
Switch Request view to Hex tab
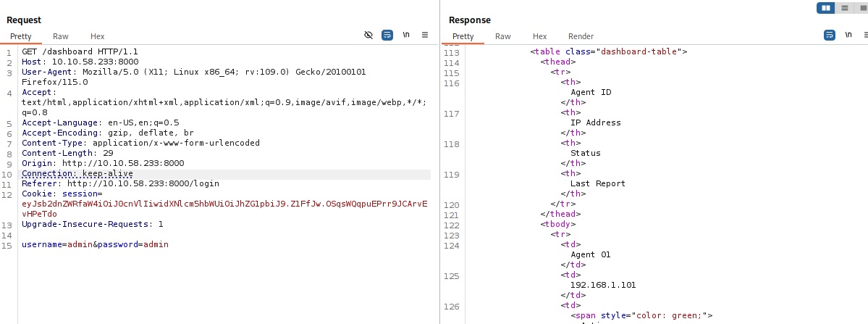click(98, 36)
